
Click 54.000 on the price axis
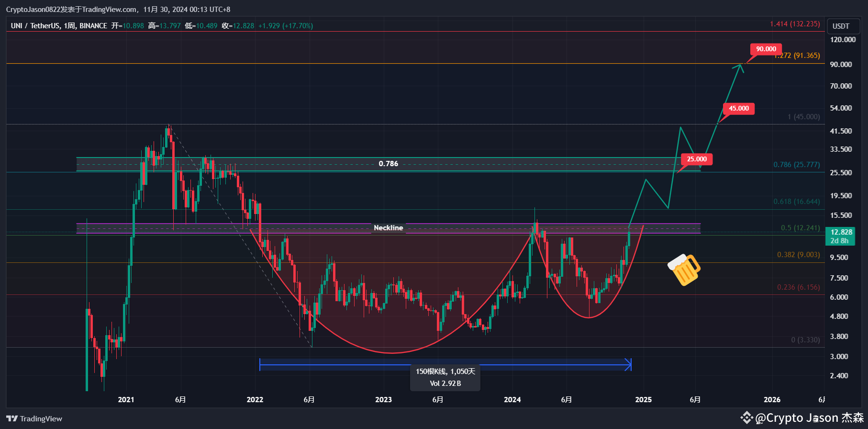coord(841,108)
